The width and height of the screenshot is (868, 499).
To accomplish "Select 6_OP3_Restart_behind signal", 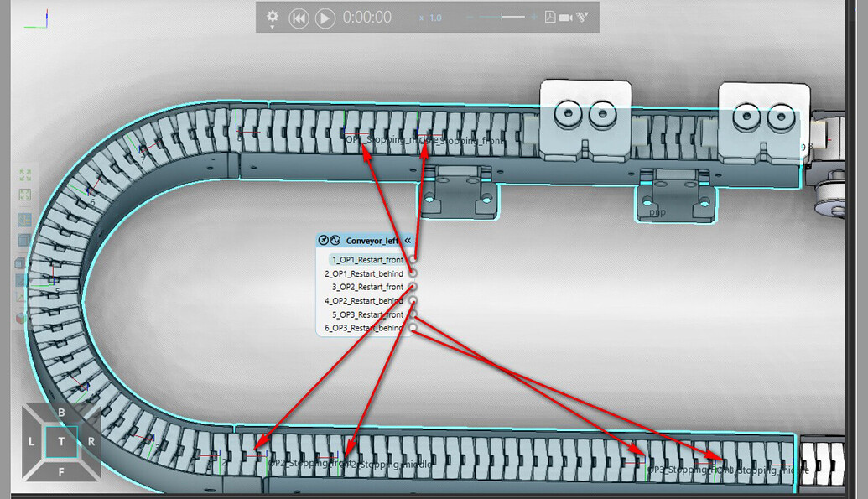I will click(x=364, y=328).
